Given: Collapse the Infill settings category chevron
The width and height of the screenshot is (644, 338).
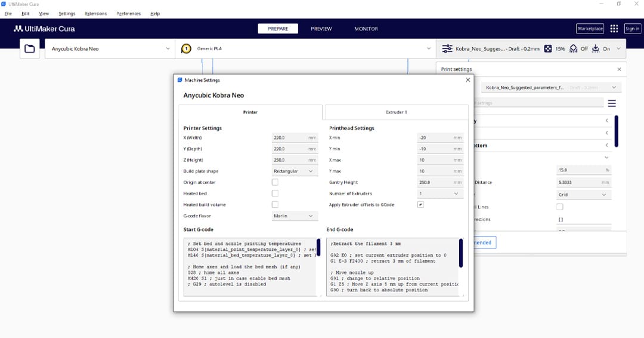Looking at the screenshot, I should point(606,158).
